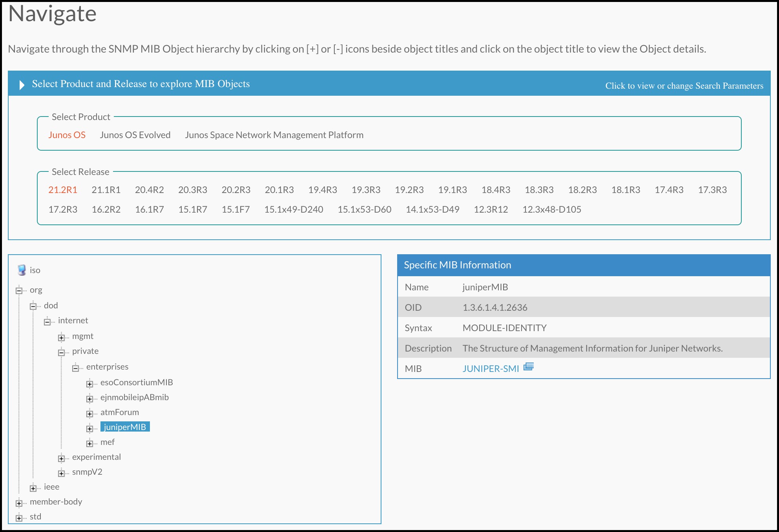Expand the mgmt tree node

(61, 337)
